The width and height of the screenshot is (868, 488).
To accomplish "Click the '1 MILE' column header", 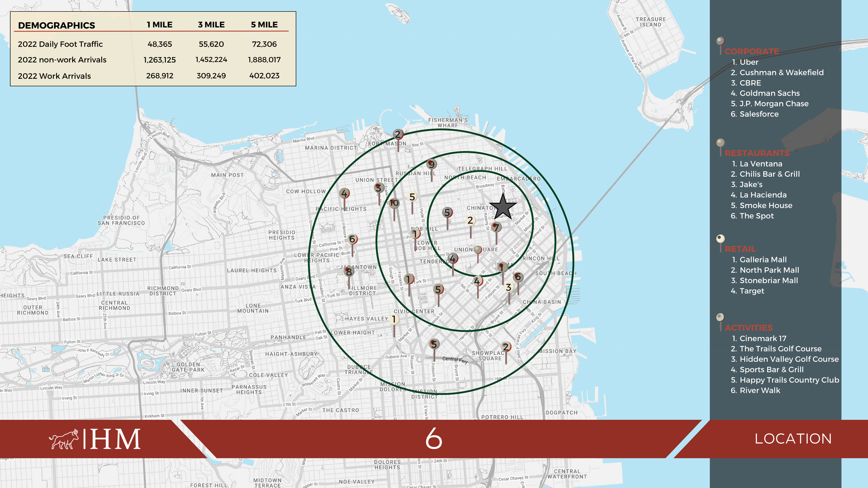I will pos(160,25).
